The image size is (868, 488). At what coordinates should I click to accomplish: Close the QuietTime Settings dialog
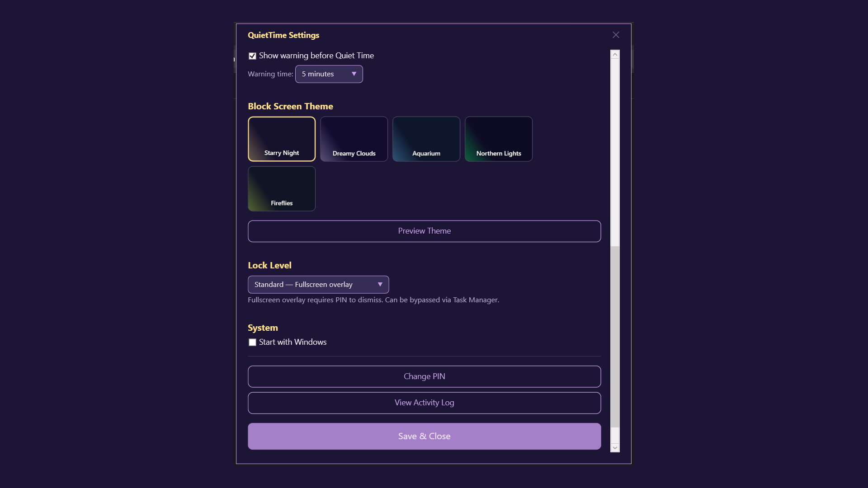(x=616, y=35)
